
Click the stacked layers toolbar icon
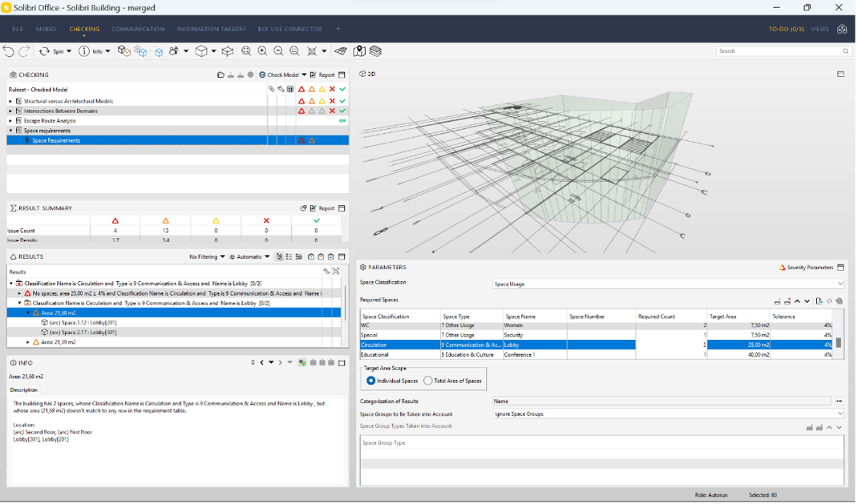pyautogui.click(x=375, y=51)
